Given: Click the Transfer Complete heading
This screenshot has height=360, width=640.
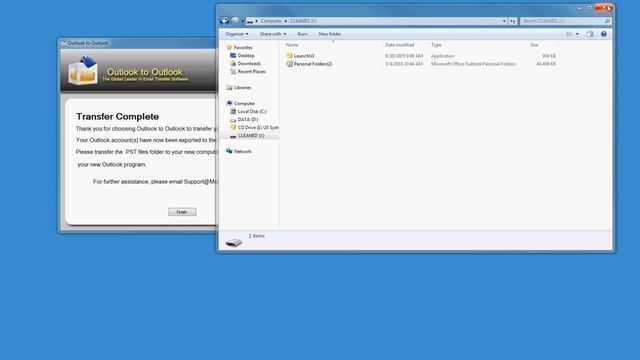Looking at the screenshot, I should (118, 116).
